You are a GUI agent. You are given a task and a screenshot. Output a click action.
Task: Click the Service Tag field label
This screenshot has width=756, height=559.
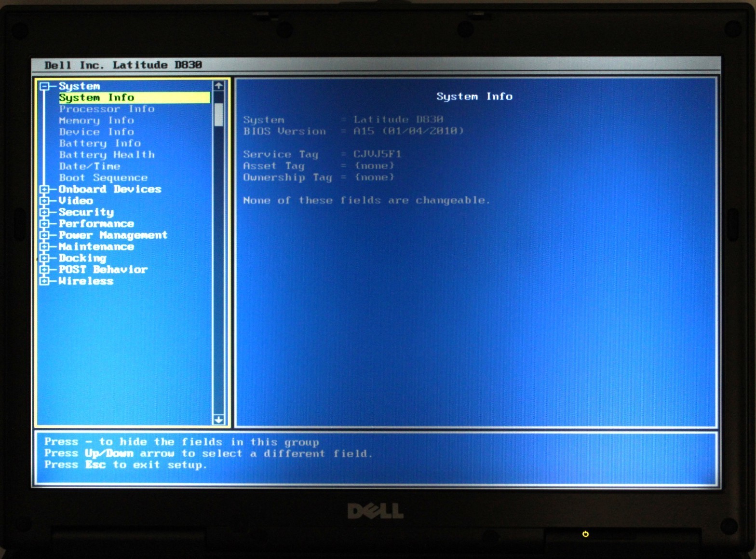tap(281, 154)
